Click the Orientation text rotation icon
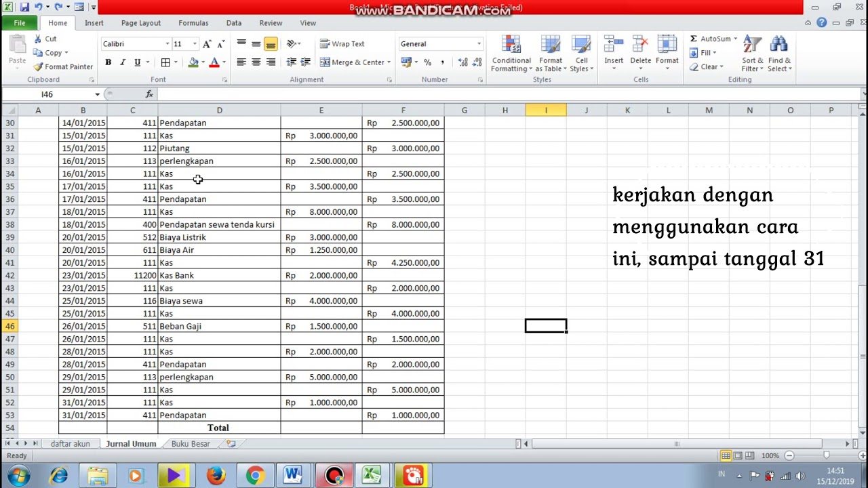The image size is (868, 488). pyautogui.click(x=292, y=44)
